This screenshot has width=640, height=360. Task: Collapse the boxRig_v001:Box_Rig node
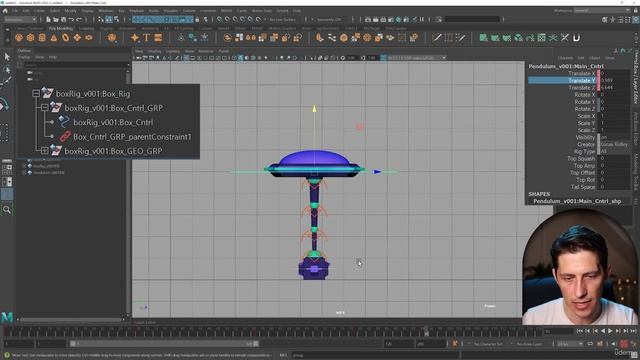coord(36,93)
